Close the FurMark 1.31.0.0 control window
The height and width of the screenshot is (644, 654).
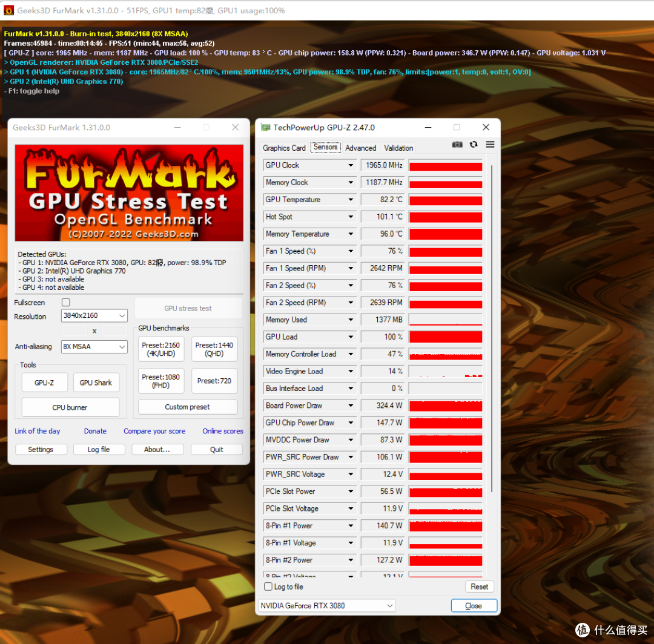point(235,127)
